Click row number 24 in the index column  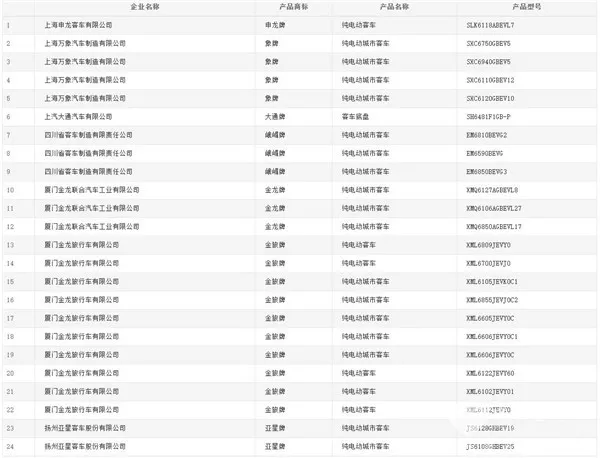click(x=9, y=447)
